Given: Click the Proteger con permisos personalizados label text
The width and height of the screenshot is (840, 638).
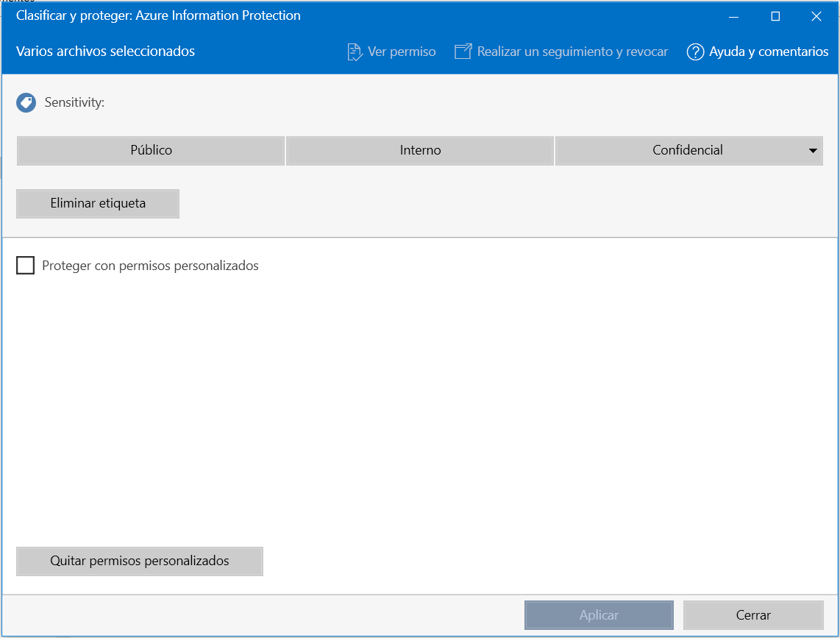Looking at the screenshot, I should (x=150, y=266).
